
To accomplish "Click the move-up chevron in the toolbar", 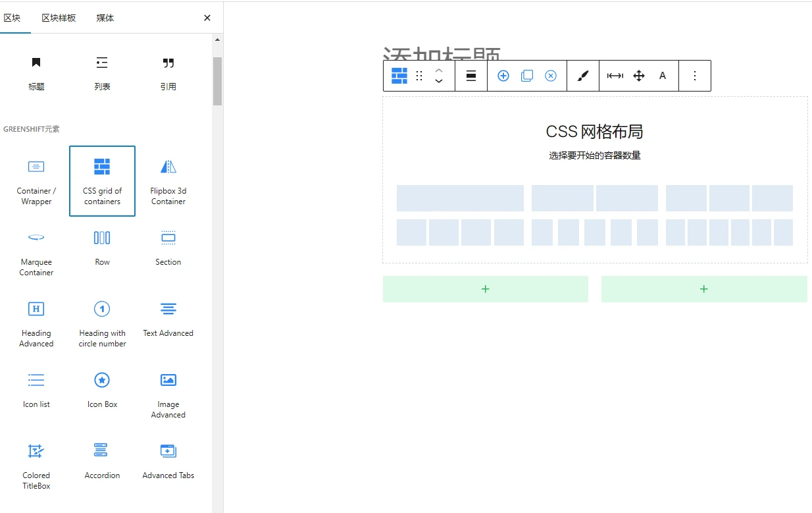I will 439,71.
